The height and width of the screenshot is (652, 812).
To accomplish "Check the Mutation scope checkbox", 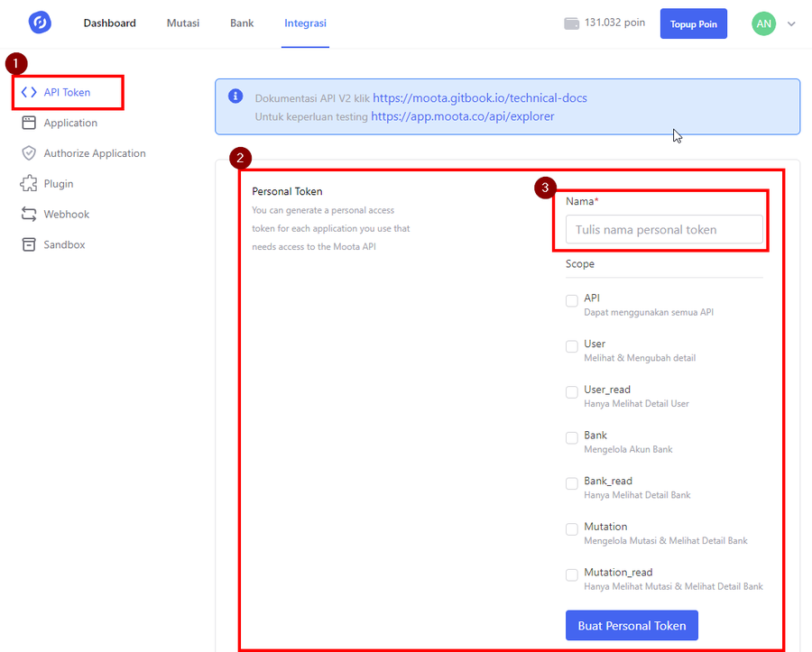I will 572,529.
